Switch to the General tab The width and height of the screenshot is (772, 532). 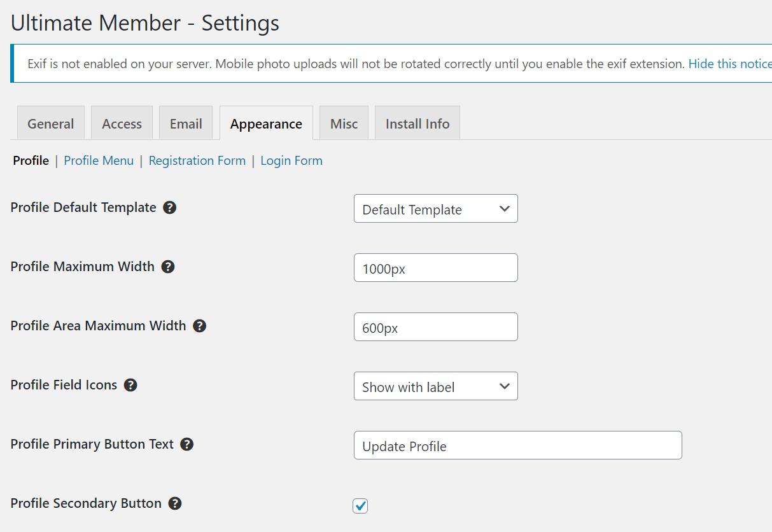point(50,123)
